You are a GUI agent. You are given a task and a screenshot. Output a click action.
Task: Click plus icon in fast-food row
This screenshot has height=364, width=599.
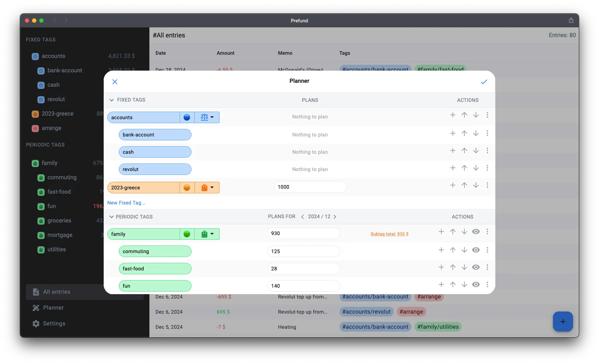(441, 267)
